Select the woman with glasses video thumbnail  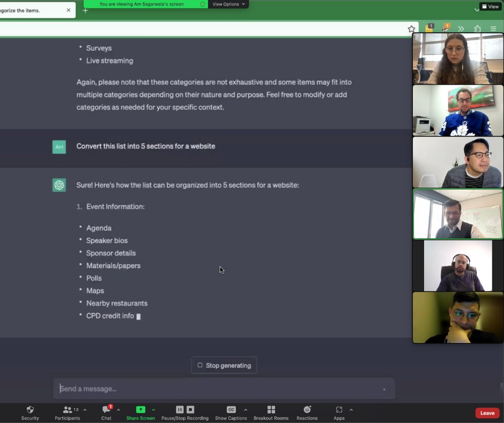[x=458, y=59]
